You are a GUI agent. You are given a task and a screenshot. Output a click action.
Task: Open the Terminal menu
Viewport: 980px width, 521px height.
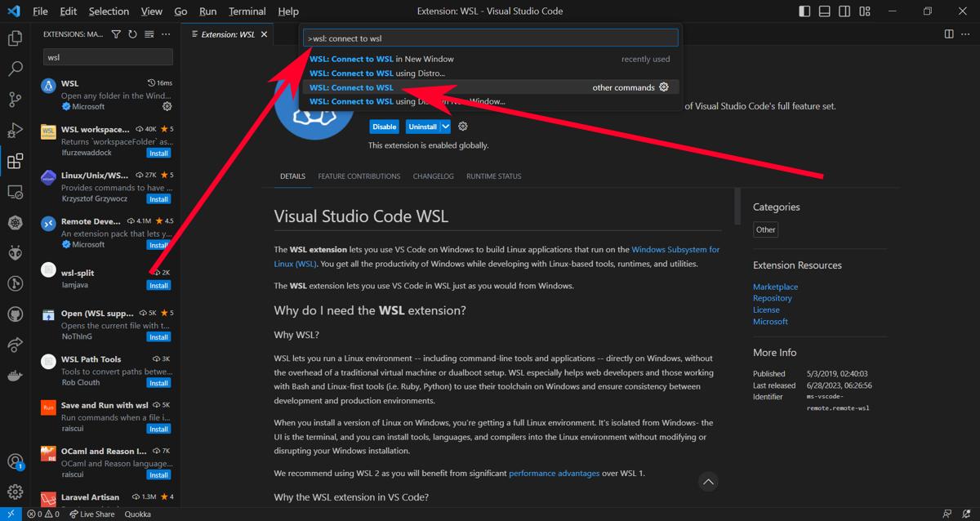pos(246,11)
